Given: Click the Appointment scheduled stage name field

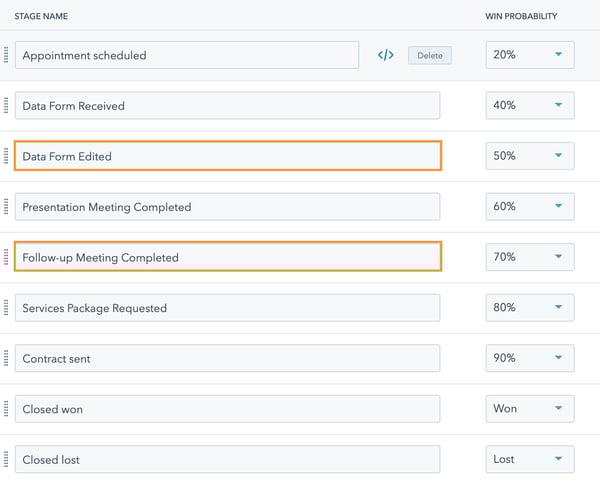Looking at the screenshot, I should pos(187,55).
